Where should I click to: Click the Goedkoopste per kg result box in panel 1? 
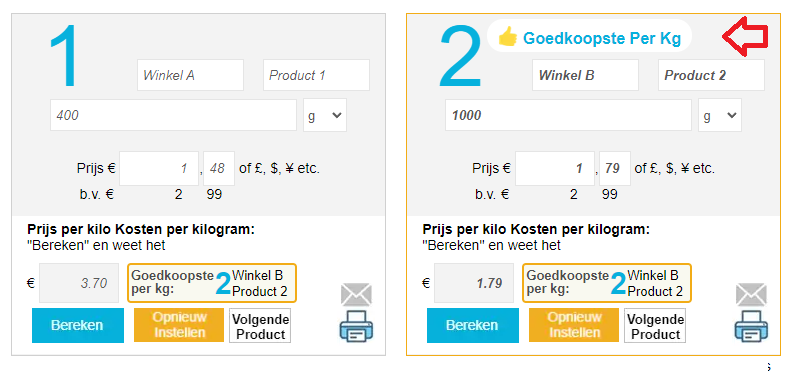[x=212, y=283]
